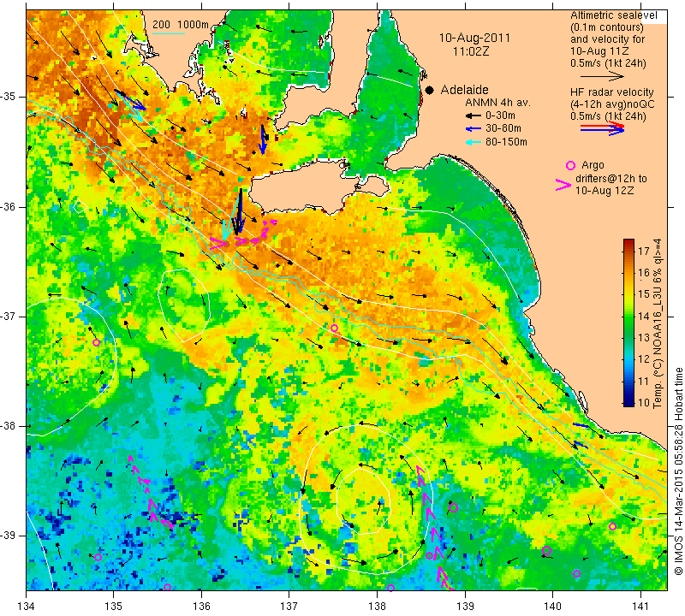The width and height of the screenshot is (685, 616).
Task: Click the red and blue HF radar legend arrows
Action: pyautogui.click(x=603, y=128)
